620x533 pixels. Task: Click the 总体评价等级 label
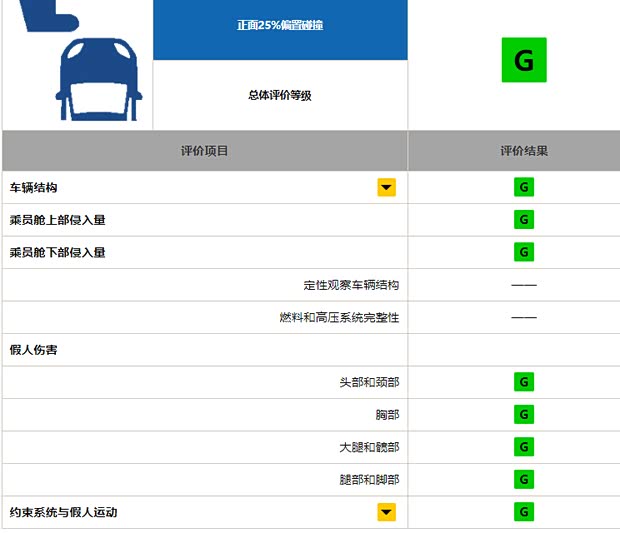point(280,95)
